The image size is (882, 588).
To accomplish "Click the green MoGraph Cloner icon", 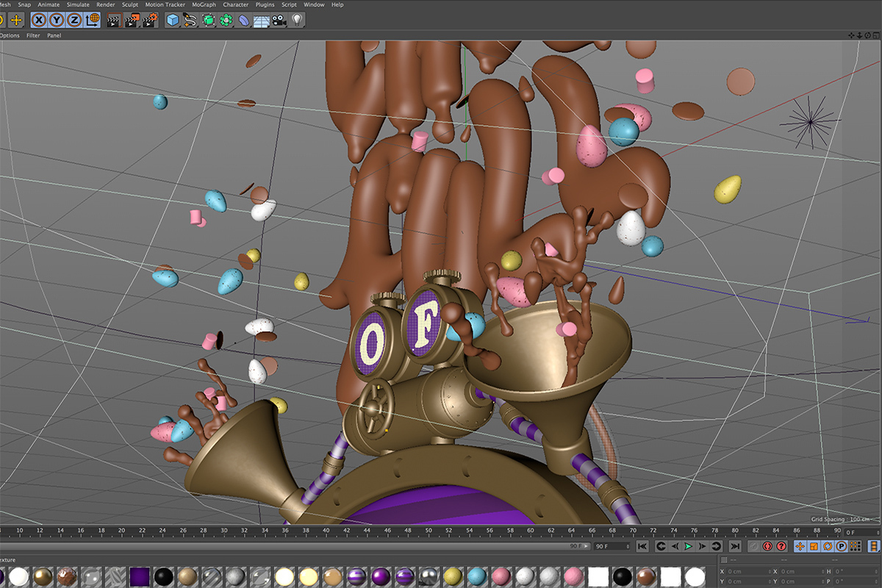I will point(226,21).
